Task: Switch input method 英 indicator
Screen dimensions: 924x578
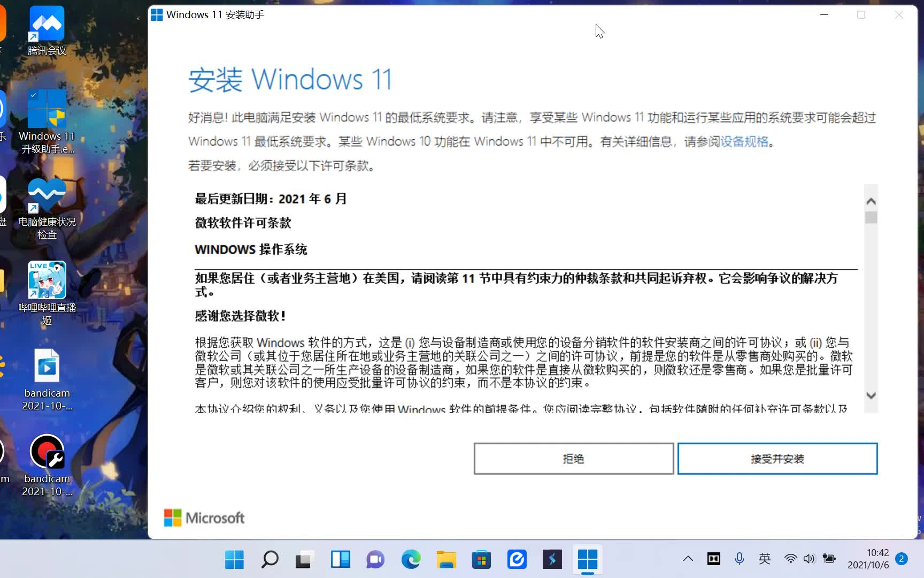Action: click(765, 559)
